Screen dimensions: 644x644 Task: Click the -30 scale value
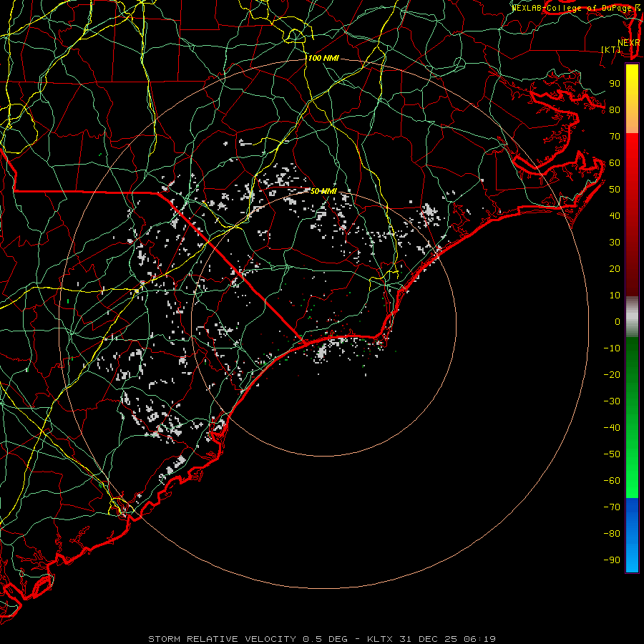click(612, 401)
